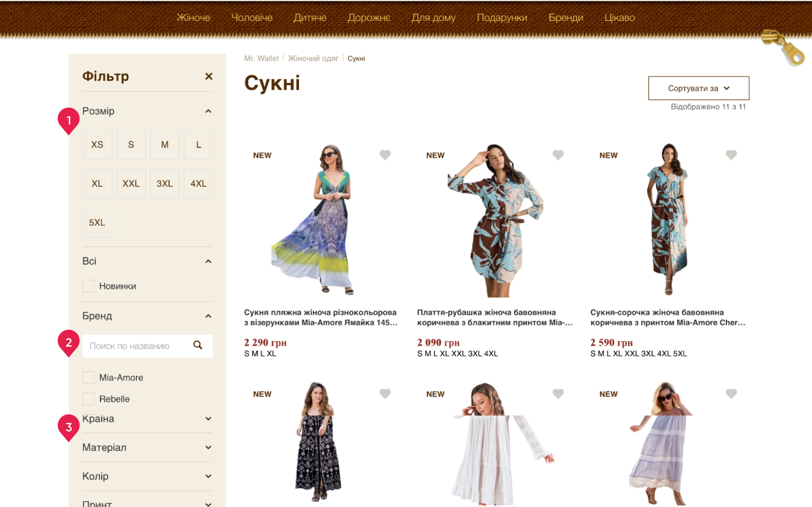Enable the Mia-Amore brand checkbox

click(x=89, y=378)
